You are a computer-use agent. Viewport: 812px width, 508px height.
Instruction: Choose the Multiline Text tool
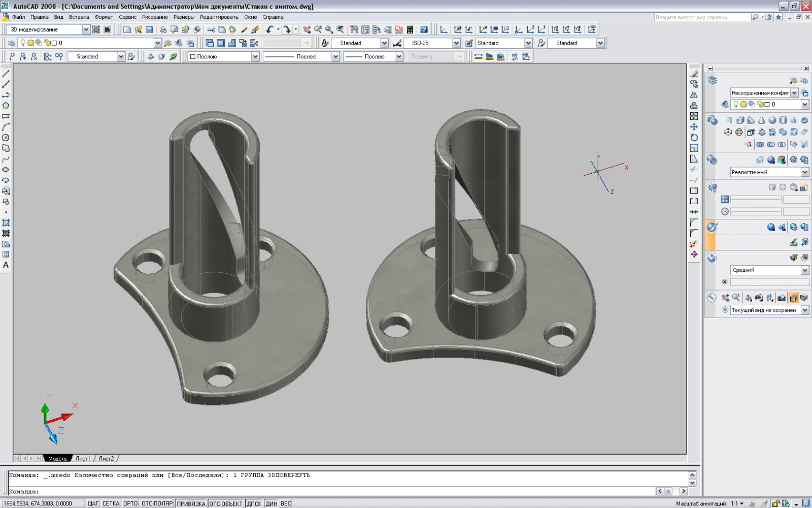[6, 265]
